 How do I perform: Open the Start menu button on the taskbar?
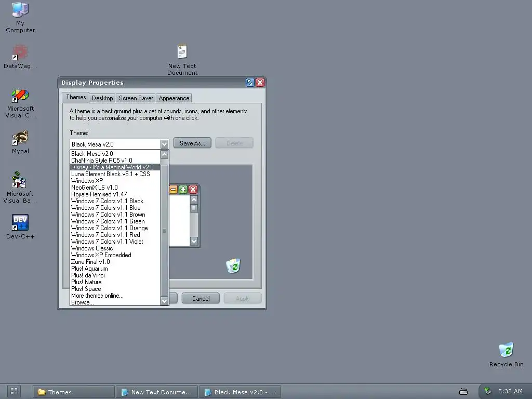[x=14, y=391]
